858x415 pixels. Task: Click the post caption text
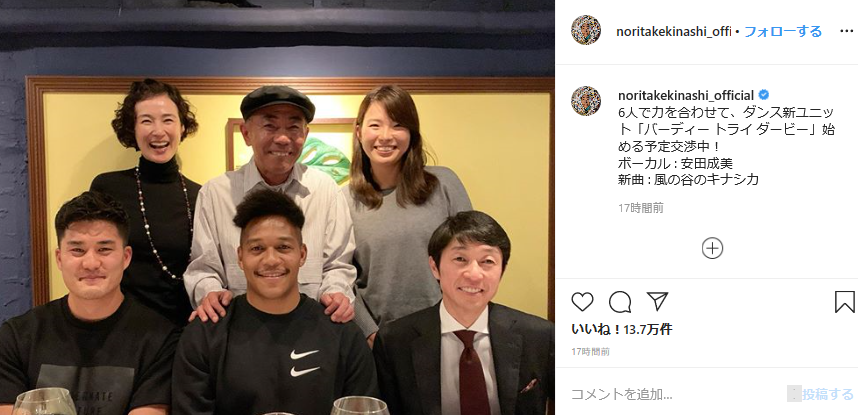tap(727, 147)
